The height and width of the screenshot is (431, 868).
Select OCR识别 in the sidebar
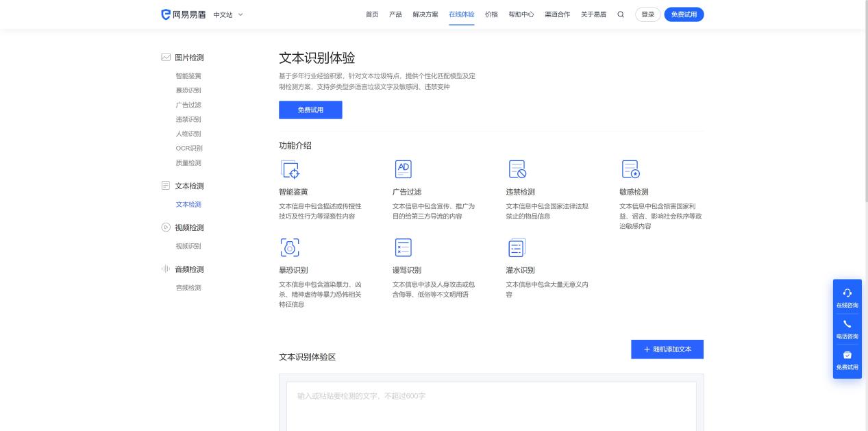pos(189,148)
